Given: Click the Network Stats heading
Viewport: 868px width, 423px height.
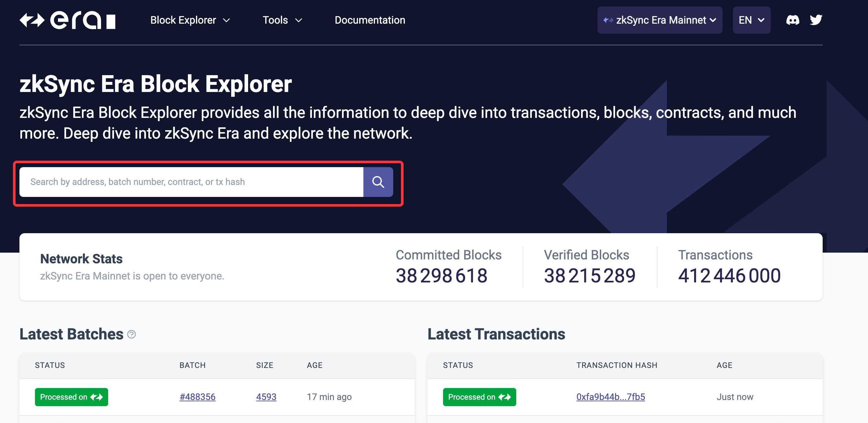Looking at the screenshot, I should point(81,259).
